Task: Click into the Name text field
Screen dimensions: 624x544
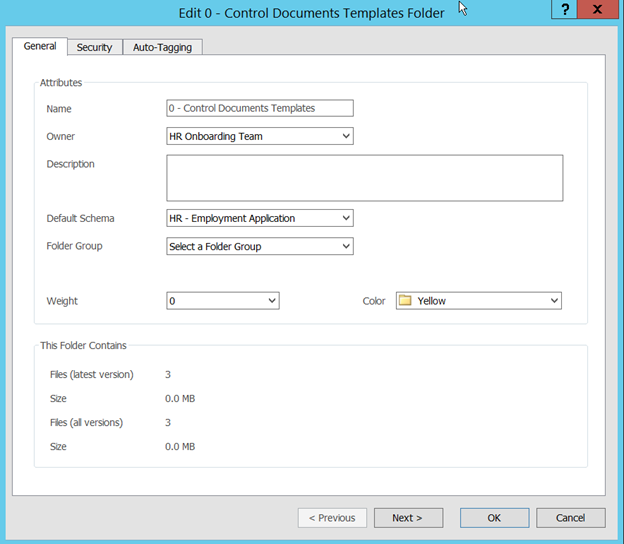Action: click(x=260, y=108)
